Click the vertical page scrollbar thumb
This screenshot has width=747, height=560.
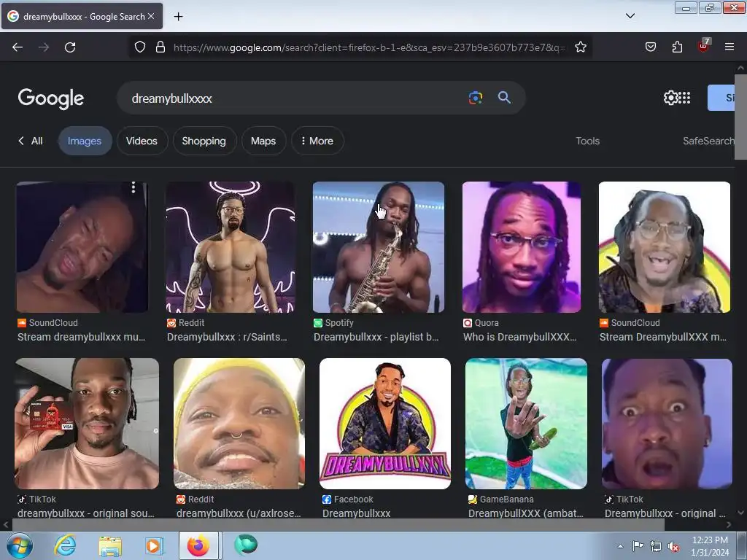click(740, 117)
